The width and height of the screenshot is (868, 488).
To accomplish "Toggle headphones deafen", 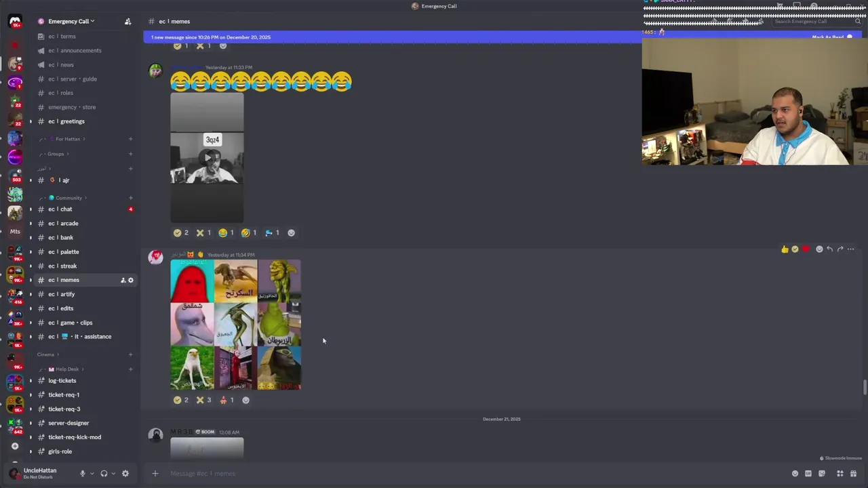I will [104, 474].
